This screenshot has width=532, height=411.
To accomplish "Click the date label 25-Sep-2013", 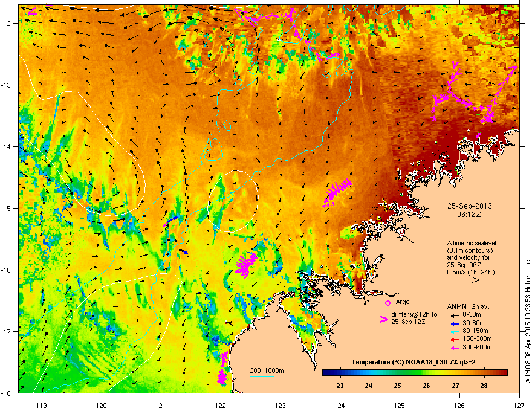I will pyautogui.click(x=469, y=206).
